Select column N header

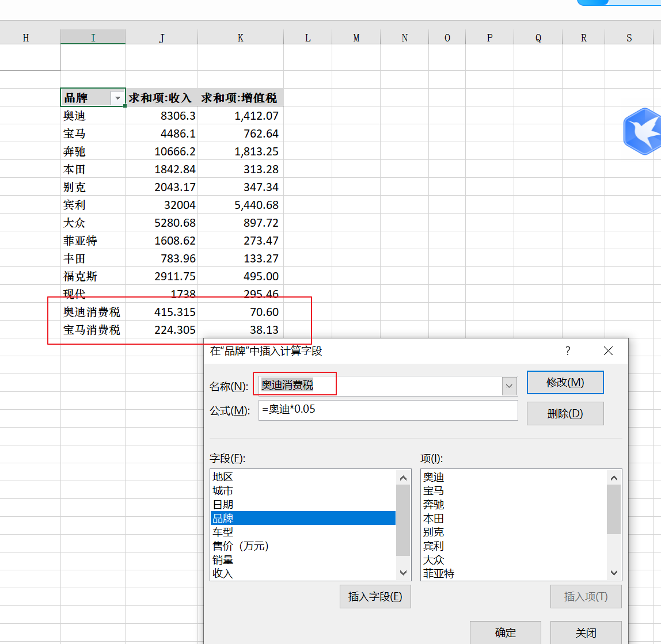[404, 37]
